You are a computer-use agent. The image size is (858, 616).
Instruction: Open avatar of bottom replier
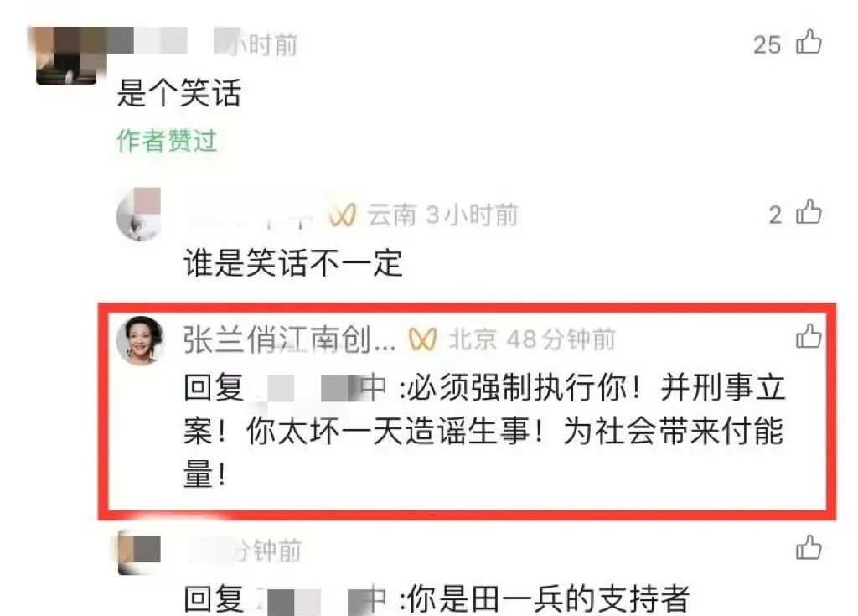click(140, 552)
